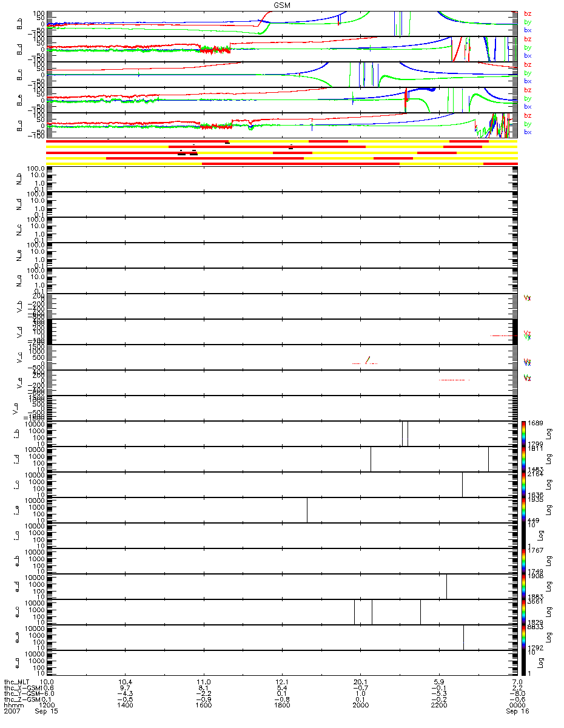
Task: Click the N_b density axis label
Action: 19,179
